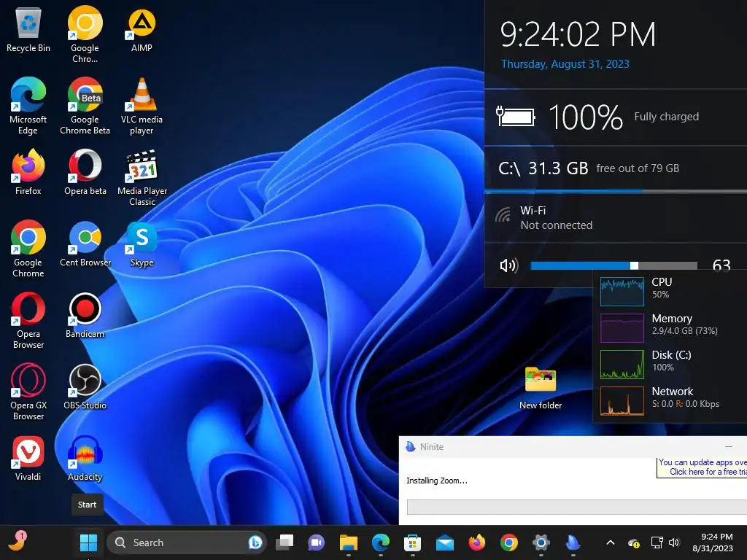Viewport: 747px width, 560px height.
Task: Open the Recycle Bin desktop icon
Action: (x=28, y=31)
